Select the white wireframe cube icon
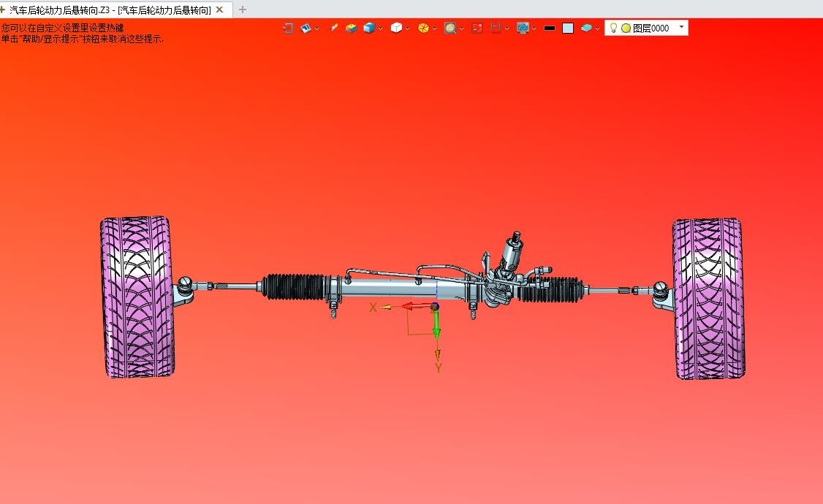Screen dimensions: 823x504 tap(396, 28)
